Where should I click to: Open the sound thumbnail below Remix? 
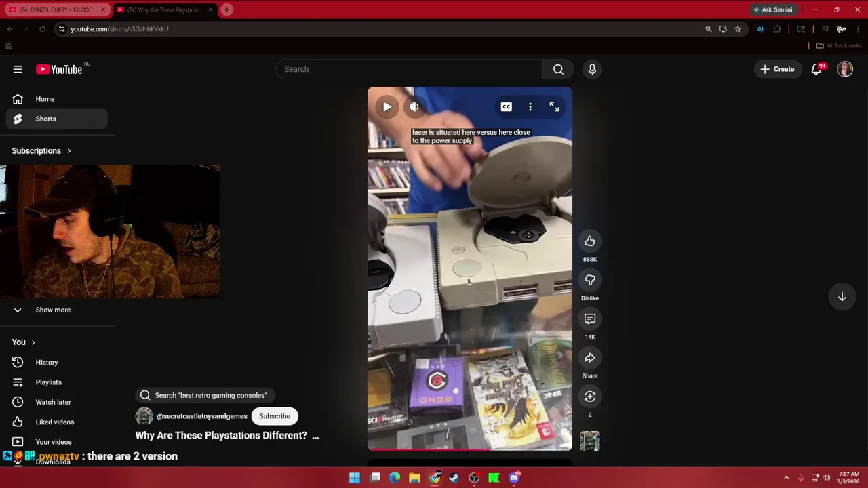(590, 441)
